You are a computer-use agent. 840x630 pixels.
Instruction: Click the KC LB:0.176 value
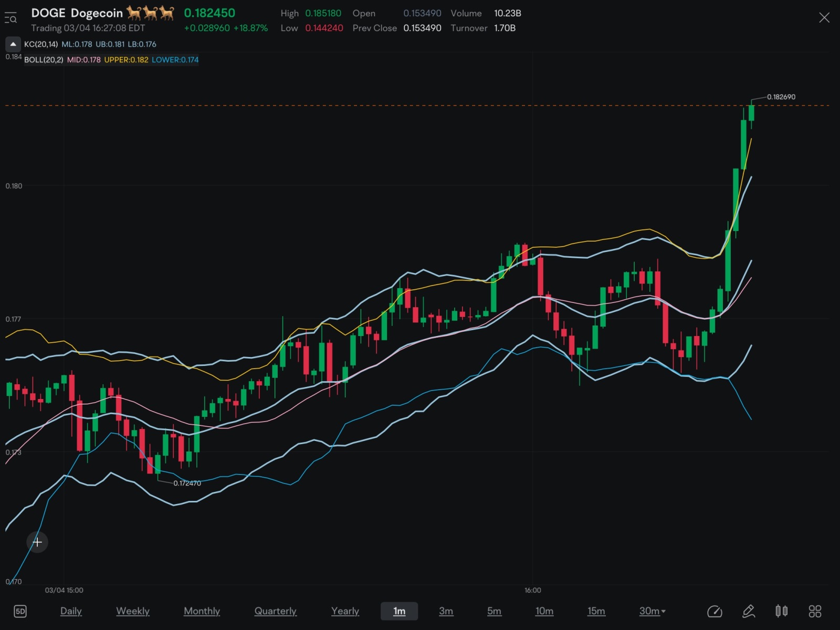pos(142,44)
